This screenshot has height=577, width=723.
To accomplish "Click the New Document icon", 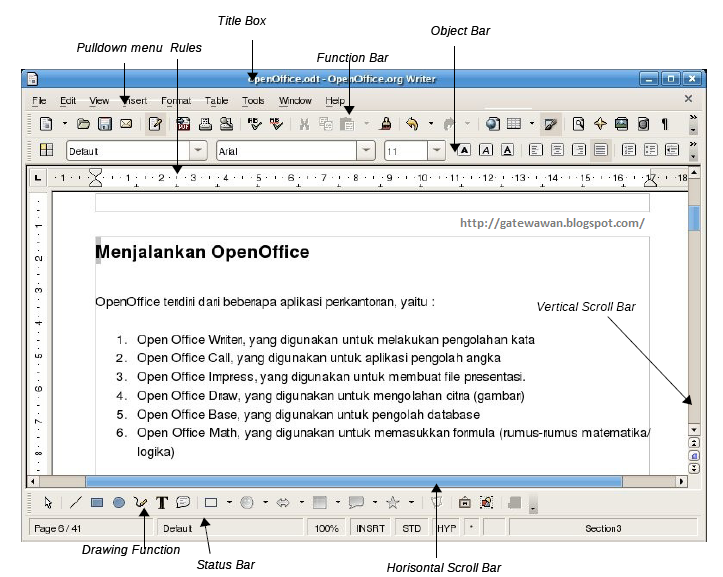I will [46, 124].
